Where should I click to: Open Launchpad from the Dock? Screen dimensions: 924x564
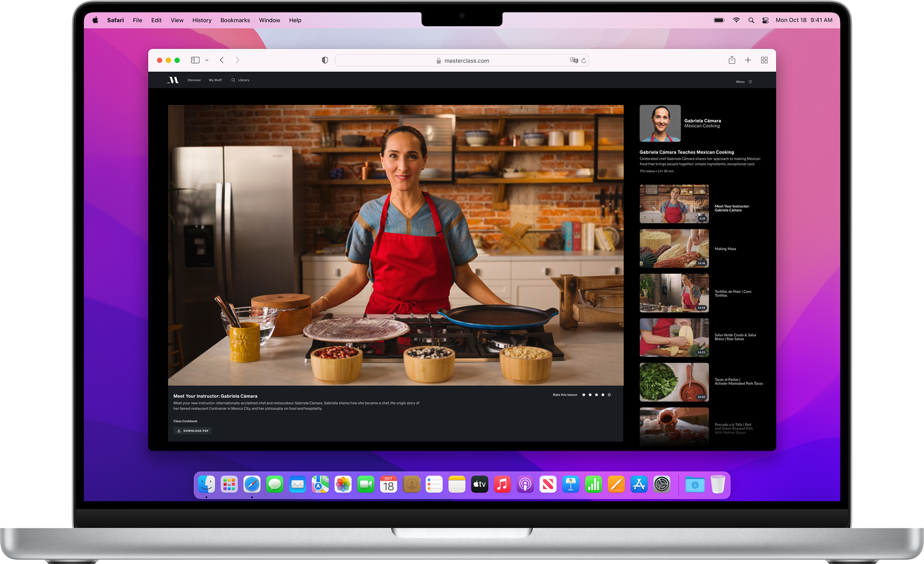(229, 484)
